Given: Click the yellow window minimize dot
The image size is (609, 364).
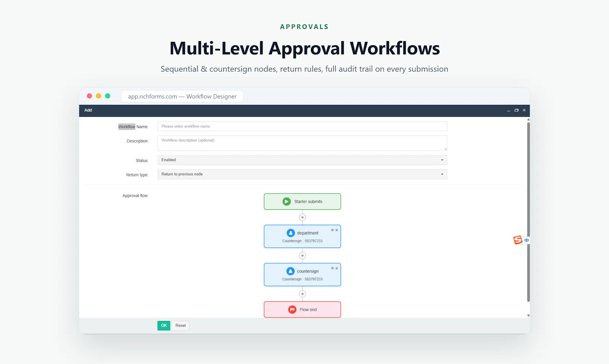Looking at the screenshot, I should 99,96.
